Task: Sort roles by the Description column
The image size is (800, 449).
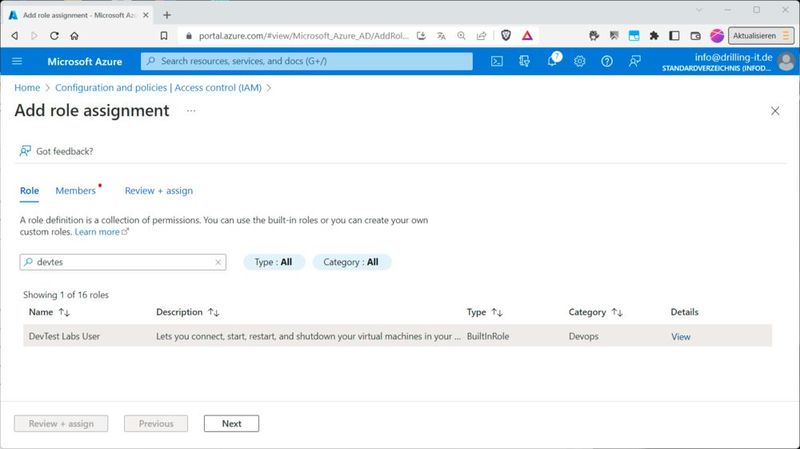Action: point(187,312)
